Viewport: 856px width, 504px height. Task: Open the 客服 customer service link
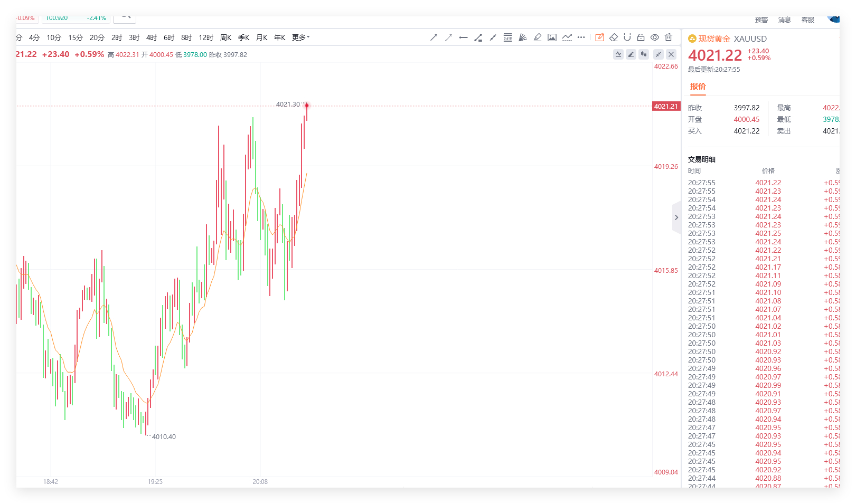click(x=807, y=20)
